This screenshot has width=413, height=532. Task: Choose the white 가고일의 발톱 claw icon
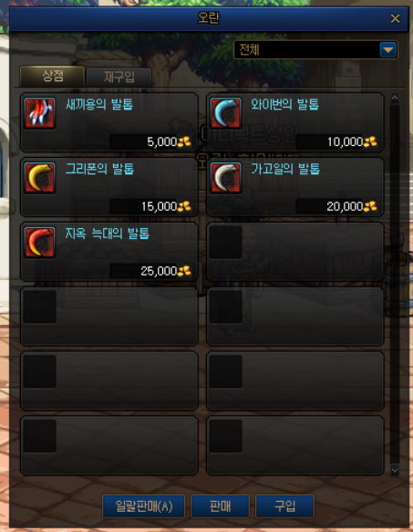[x=225, y=178]
